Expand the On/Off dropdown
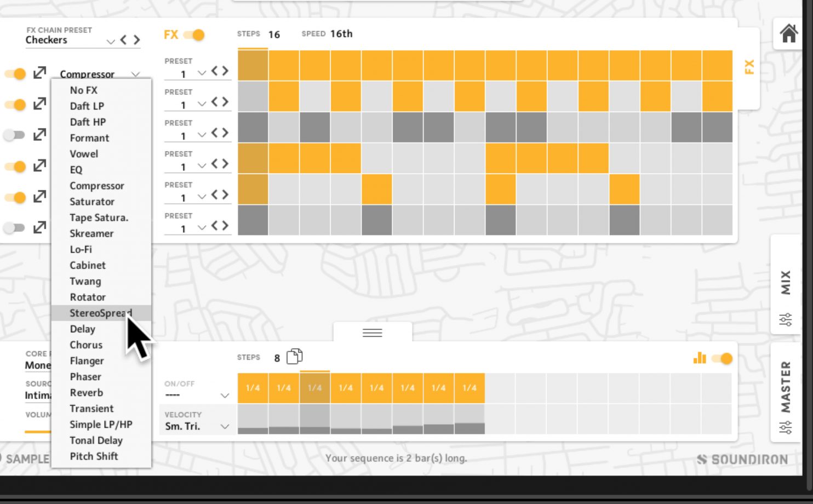Viewport: 813px width, 504px height. point(224,395)
